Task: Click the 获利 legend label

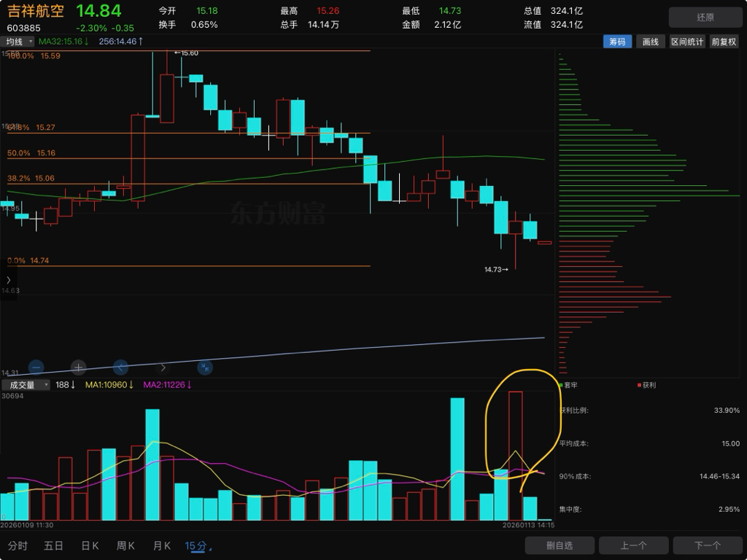Action: point(649,385)
